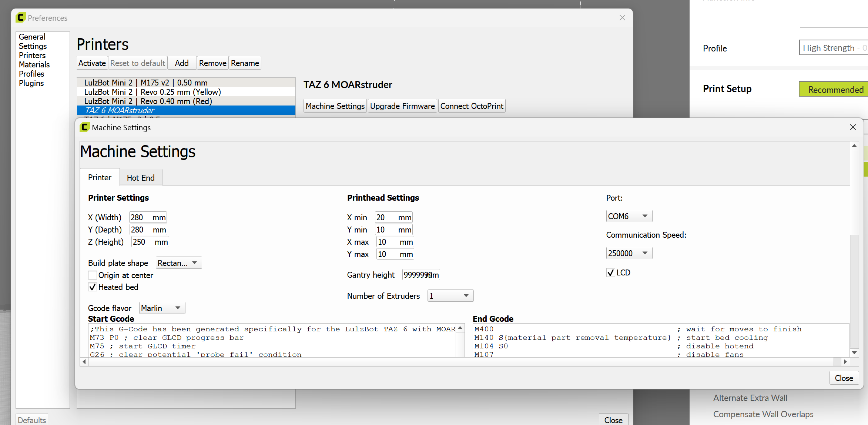The image size is (868, 425).
Task: Close the Preferences window with X
Action: click(622, 18)
